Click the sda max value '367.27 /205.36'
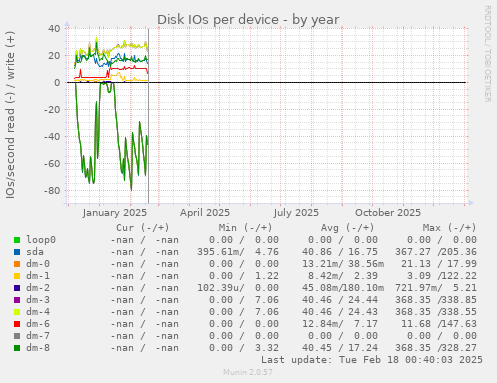Screen dimensions: 497x383 [436, 252]
